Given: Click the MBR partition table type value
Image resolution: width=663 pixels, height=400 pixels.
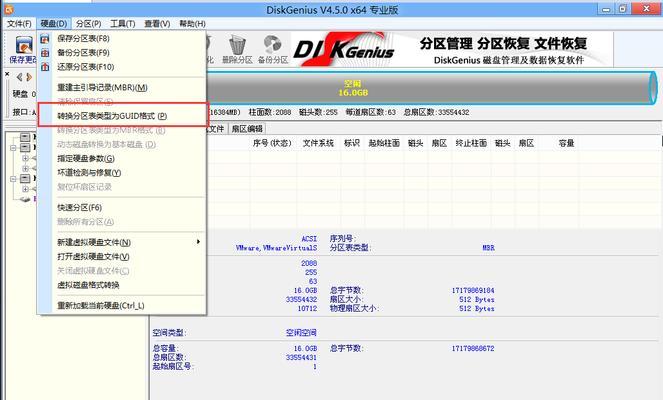Looking at the screenshot, I should coord(488,248).
